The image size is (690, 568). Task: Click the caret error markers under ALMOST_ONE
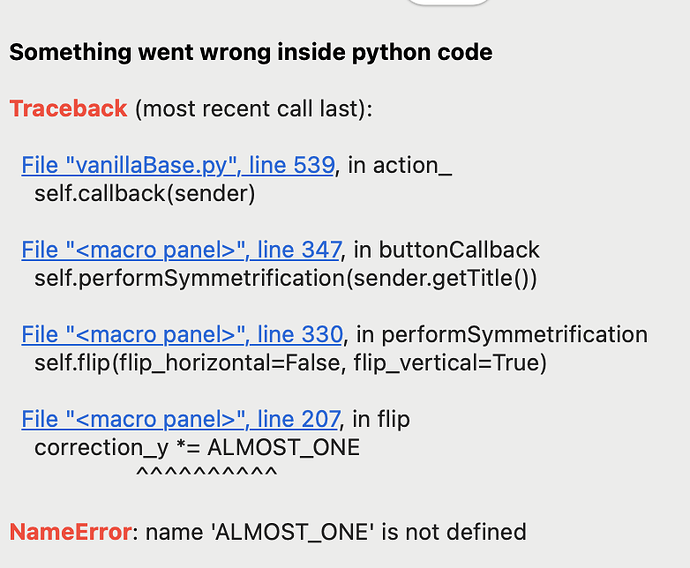(206, 472)
